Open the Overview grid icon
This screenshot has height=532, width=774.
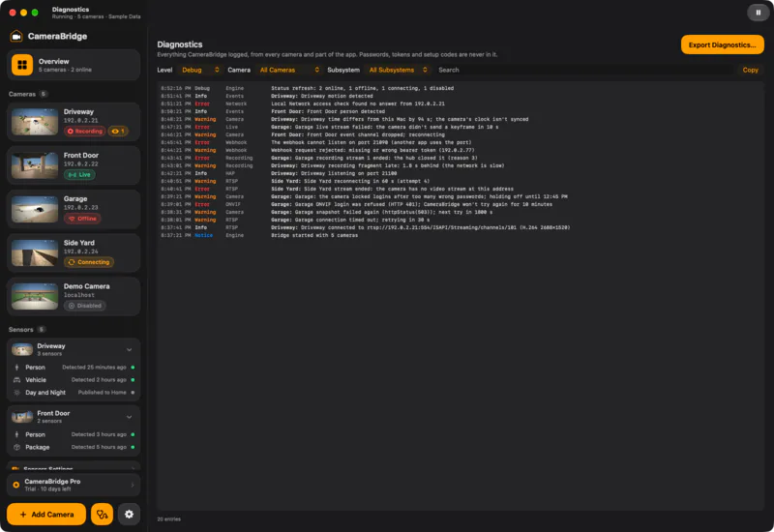(22, 65)
